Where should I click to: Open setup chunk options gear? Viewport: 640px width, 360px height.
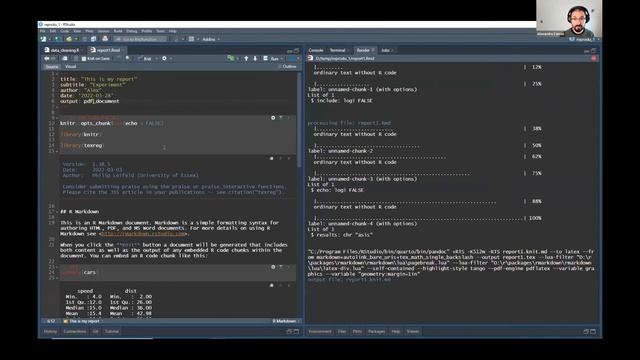coord(273,118)
